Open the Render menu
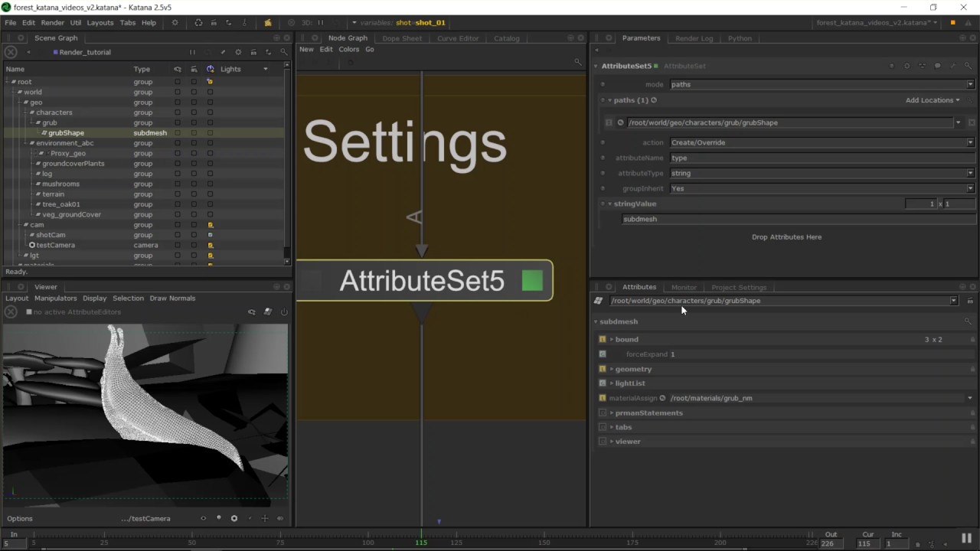Viewport: 980px width, 551px height. (53, 23)
